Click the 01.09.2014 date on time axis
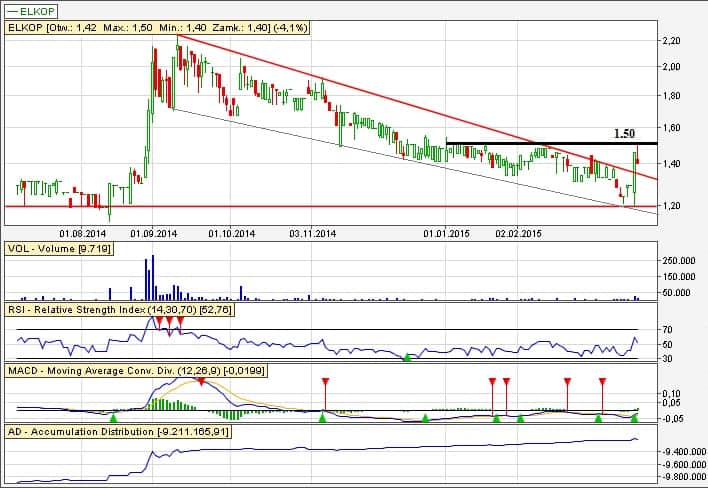 point(153,232)
